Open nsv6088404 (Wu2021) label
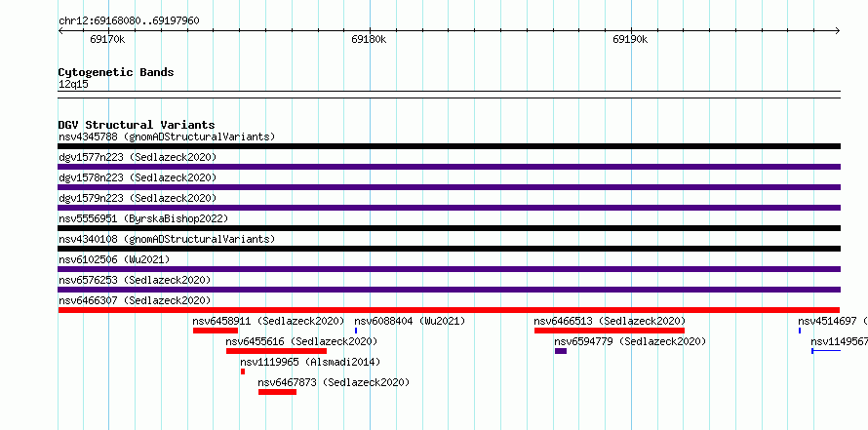The image size is (868, 430). point(410,321)
